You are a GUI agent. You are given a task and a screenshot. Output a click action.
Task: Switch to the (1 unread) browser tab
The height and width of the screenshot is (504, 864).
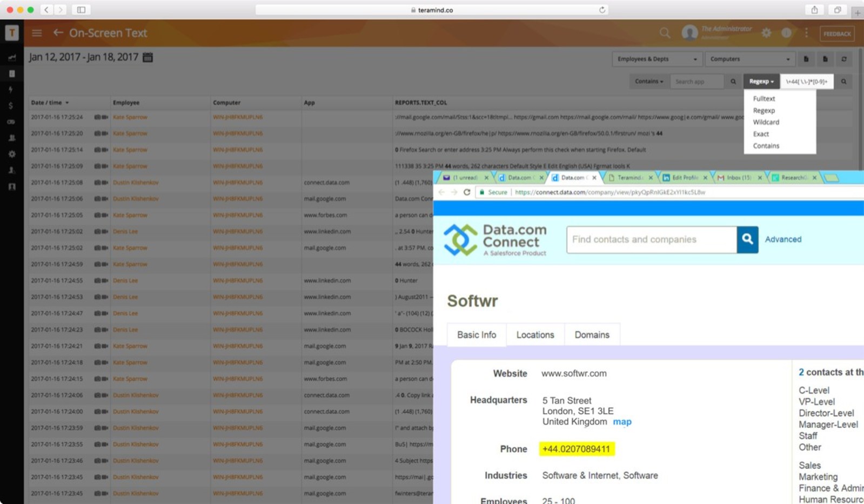[x=465, y=178]
